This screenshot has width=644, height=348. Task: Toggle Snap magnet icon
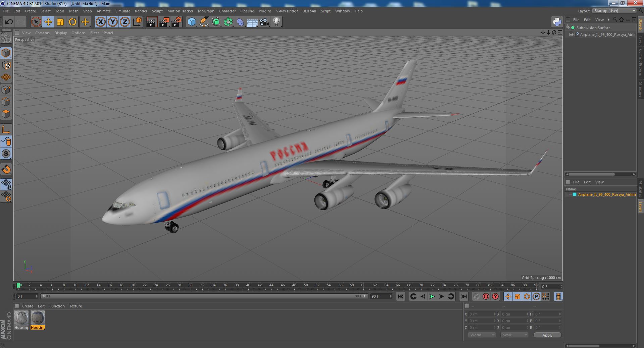pos(6,170)
